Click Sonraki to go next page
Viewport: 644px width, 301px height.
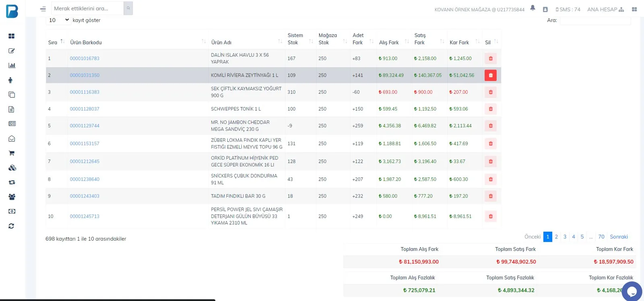[x=619, y=237]
